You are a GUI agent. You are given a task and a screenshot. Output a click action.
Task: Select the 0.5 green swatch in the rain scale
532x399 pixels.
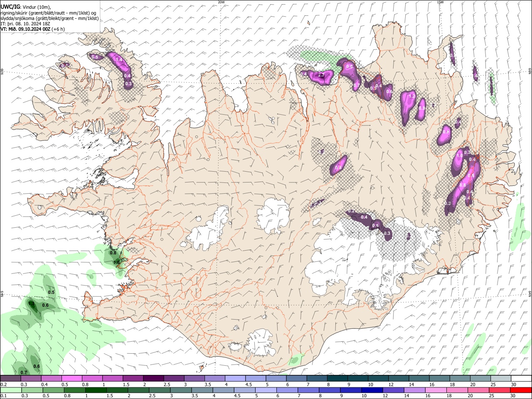tap(54, 390)
